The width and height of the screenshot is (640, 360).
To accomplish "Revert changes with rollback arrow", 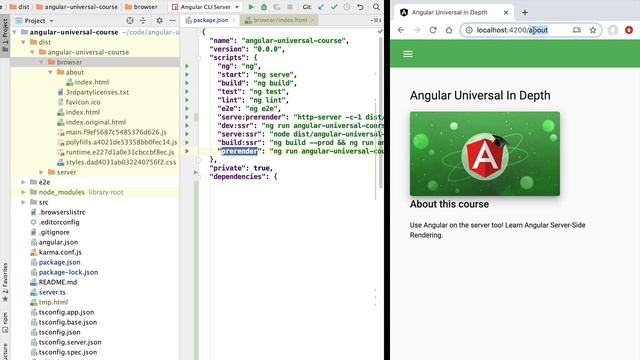I will tap(360, 7).
